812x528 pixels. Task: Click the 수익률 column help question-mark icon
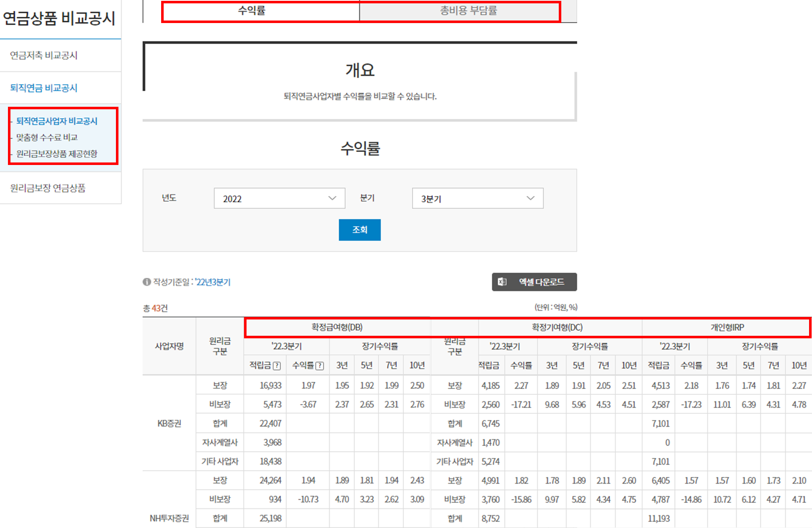pos(320,366)
